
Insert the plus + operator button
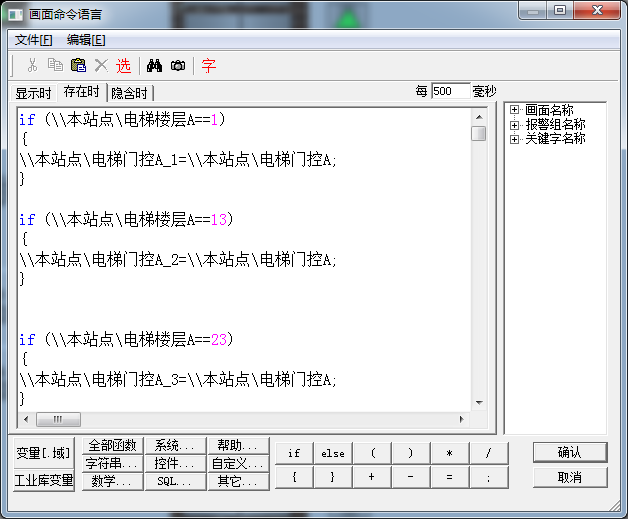[x=372, y=477]
